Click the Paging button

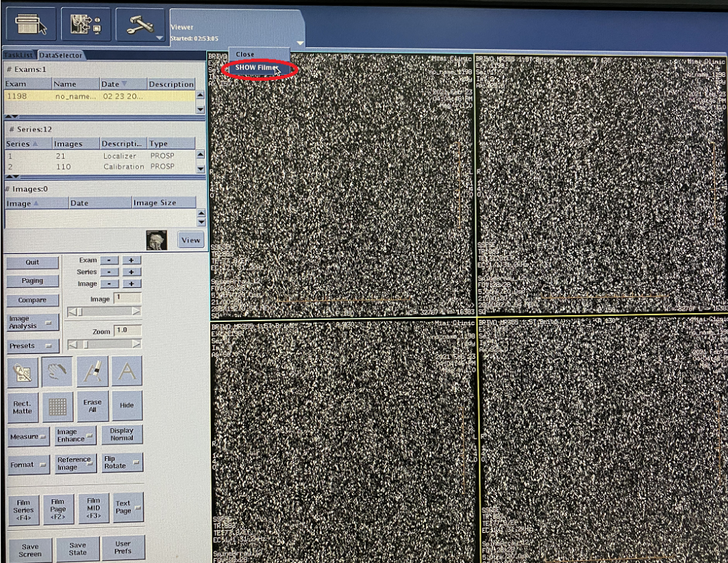[x=32, y=281]
